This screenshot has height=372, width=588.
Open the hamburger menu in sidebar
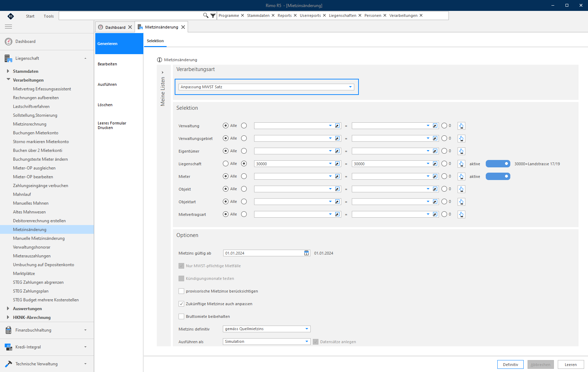(x=8, y=27)
